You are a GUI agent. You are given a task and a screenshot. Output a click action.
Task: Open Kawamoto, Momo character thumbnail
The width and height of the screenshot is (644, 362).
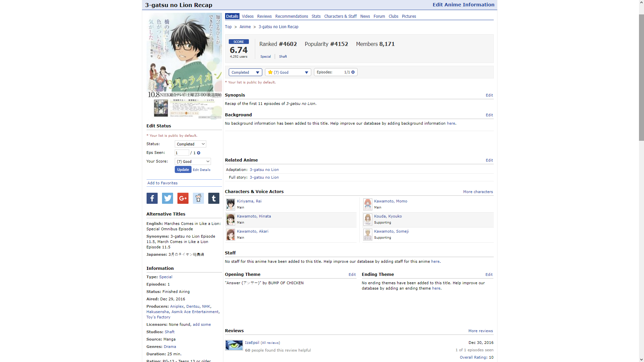click(x=368, y=204)
